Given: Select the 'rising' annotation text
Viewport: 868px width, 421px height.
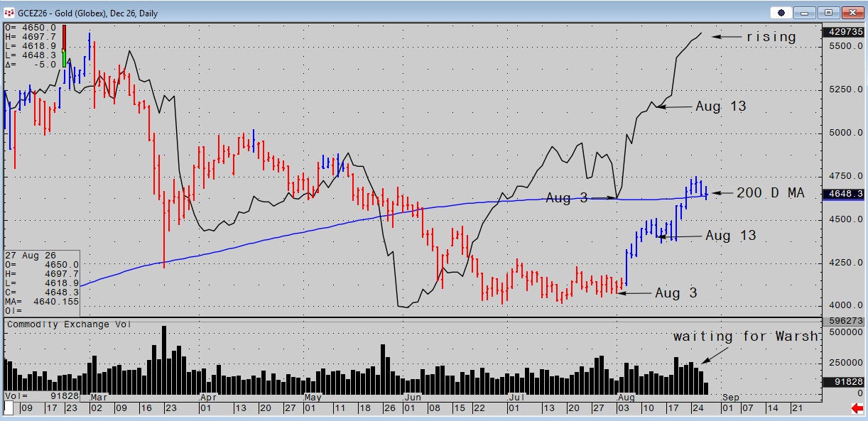Looking at the screenshot, I should [771, 37].
